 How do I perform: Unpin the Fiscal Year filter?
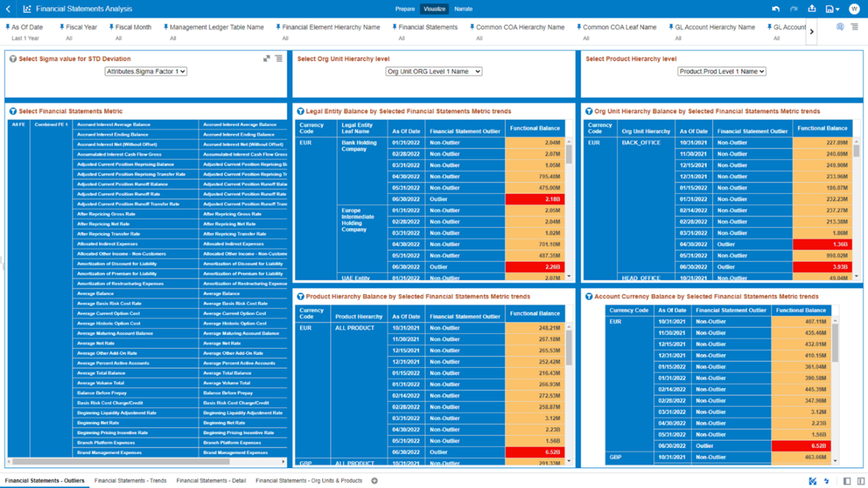tap(62, 26)
